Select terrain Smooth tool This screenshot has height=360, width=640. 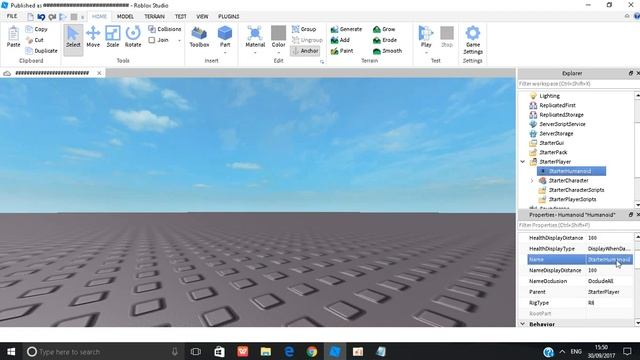pyautogui.click(x=387, y=51)
